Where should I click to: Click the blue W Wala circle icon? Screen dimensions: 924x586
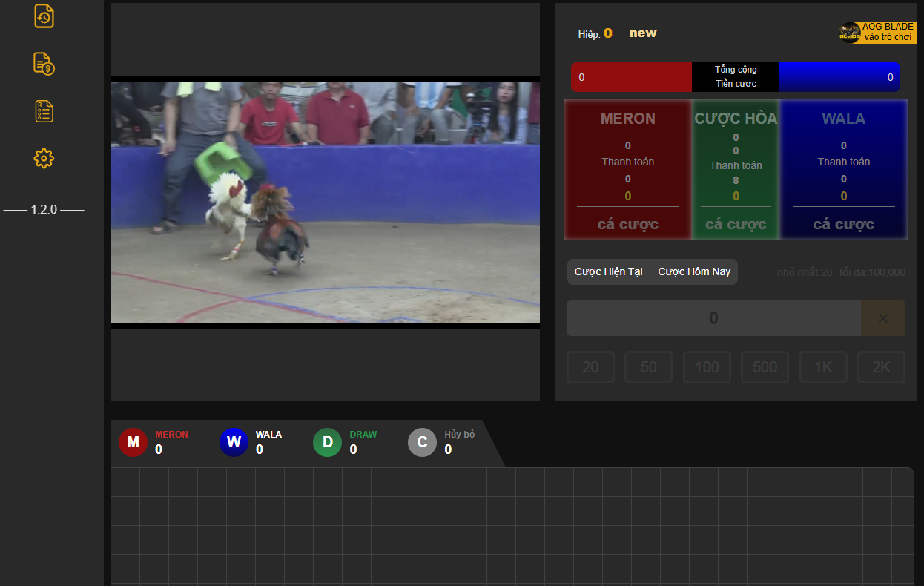point(234,442)
